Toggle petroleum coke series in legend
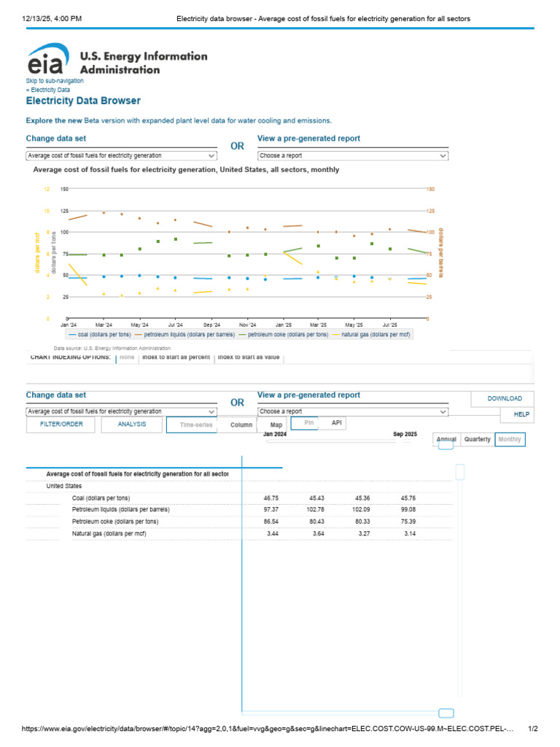 pyautogui.click(x=284, y=334)
